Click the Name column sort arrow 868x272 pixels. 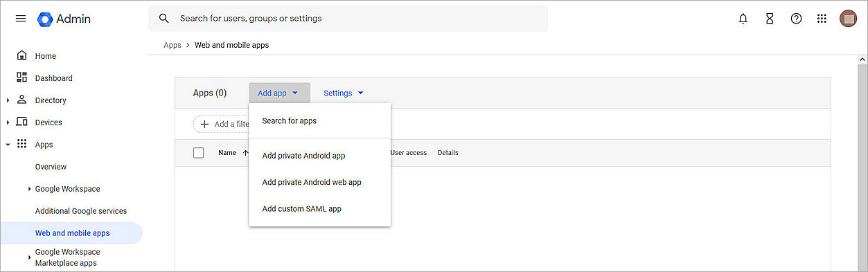245,153
